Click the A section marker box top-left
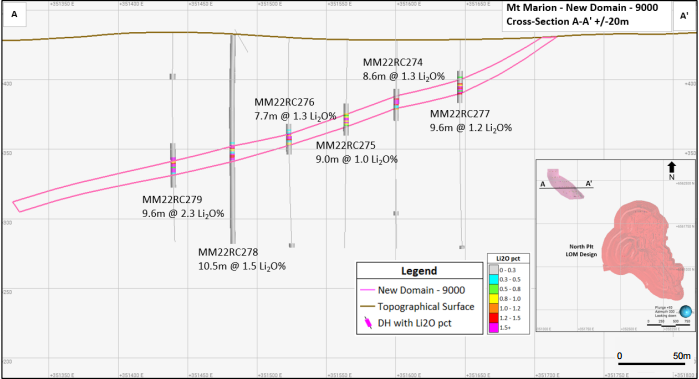Image resolution: width=699 pixels, height=379 pixels. click(x=14, y=14)
